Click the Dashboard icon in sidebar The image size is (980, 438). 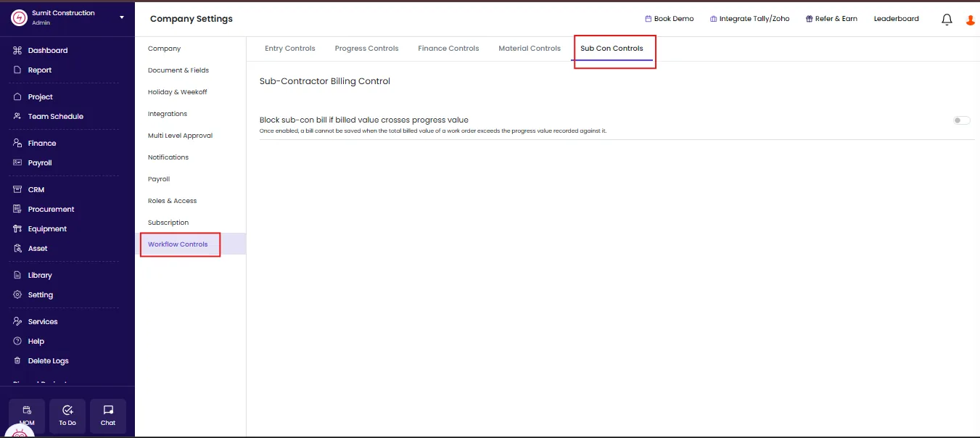(x=17, y=51)
